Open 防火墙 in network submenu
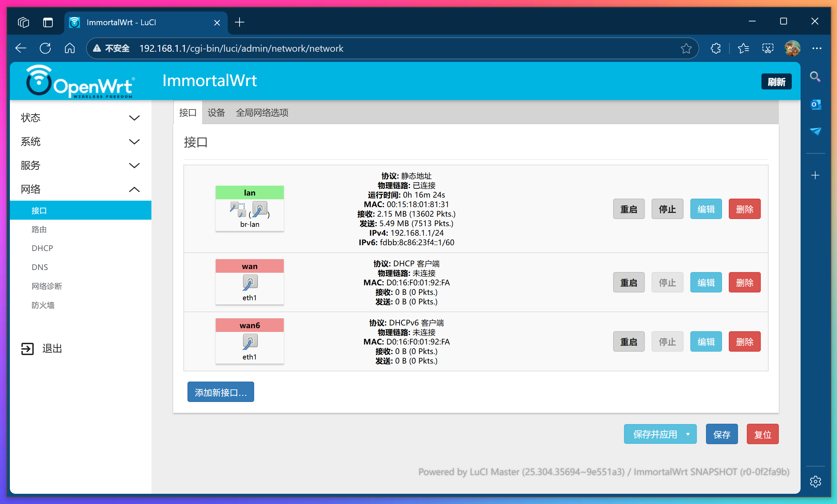Screen dimensions: 837x504 click(43, 305)
